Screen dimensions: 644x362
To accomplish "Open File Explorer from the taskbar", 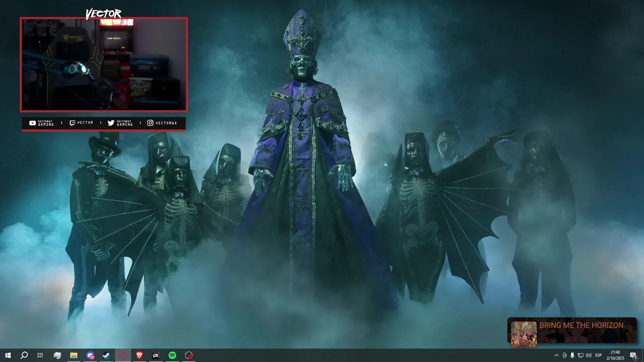I will click(73, 355).
